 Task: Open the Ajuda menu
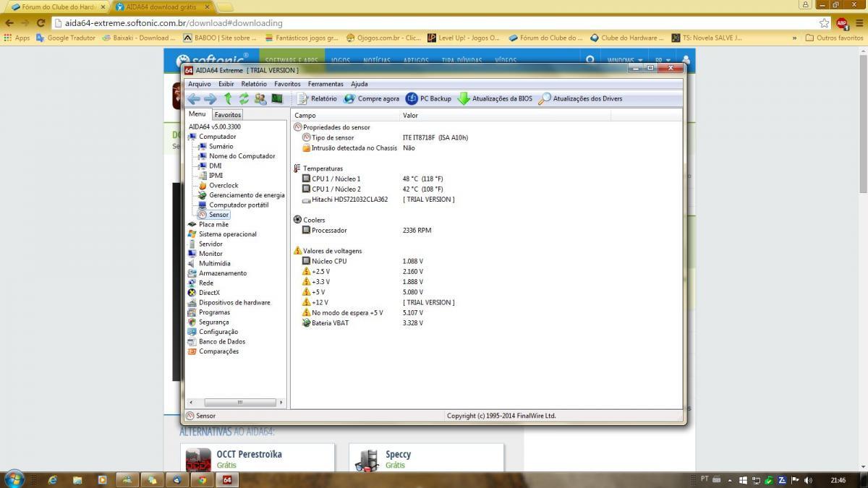pos(359,84)
